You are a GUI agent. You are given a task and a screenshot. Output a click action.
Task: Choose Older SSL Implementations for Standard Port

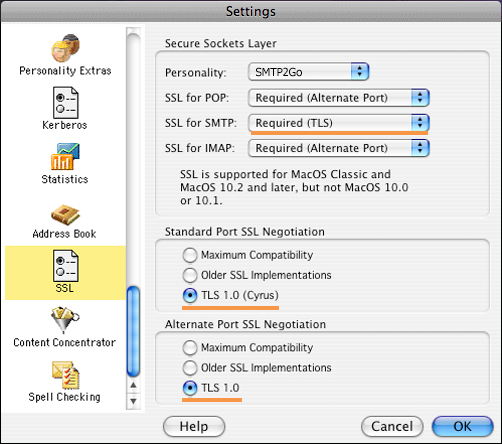[190, 275]
